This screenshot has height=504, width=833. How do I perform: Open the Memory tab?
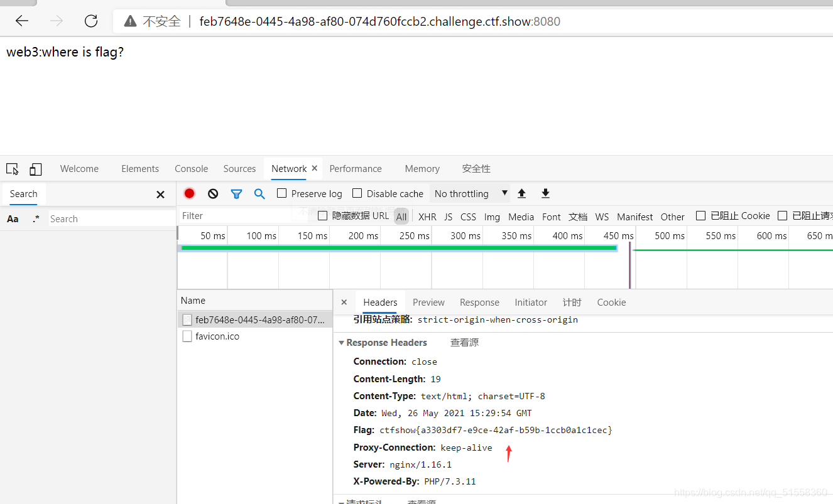pos(422,169)
